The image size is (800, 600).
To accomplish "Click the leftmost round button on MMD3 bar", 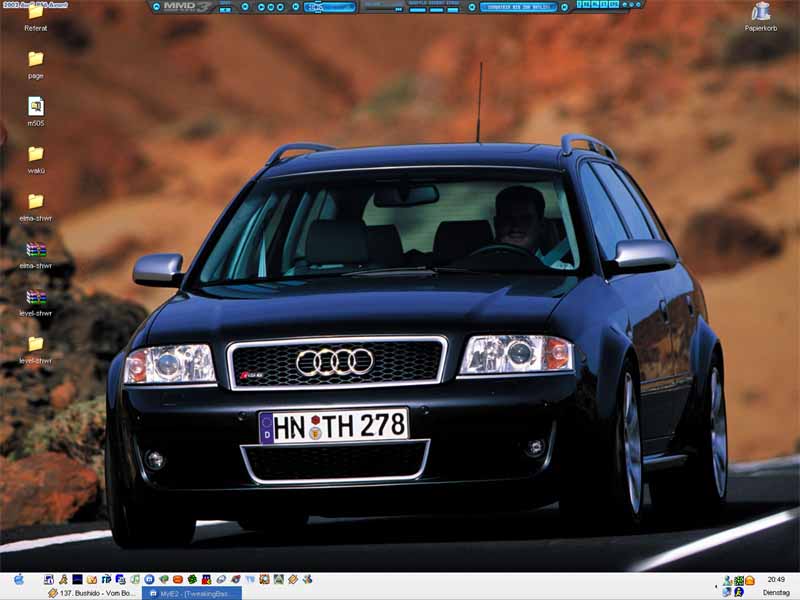I will pos(157,7).
